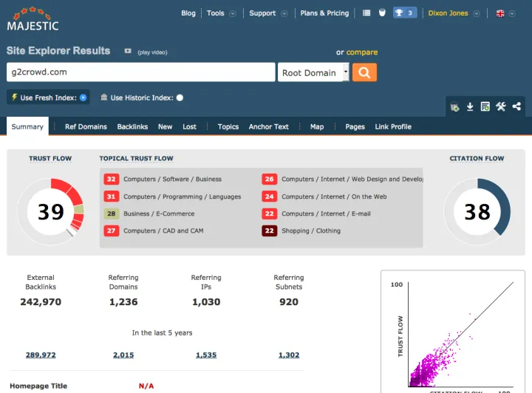The height and width of the screenshot is (393, 532).
Task: Click the wrench tools icon
Action: (501, 106)
